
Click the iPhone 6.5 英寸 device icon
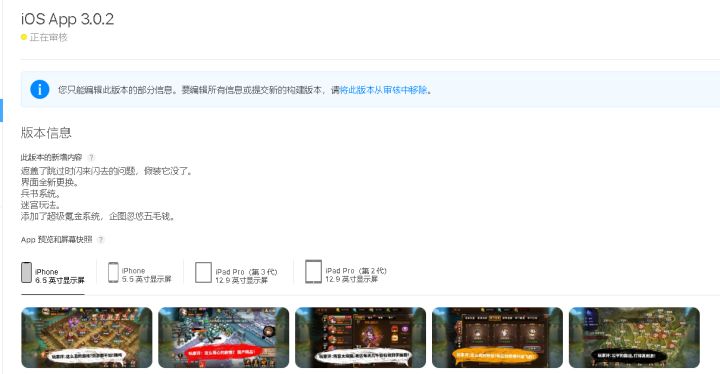click(27, 272)
